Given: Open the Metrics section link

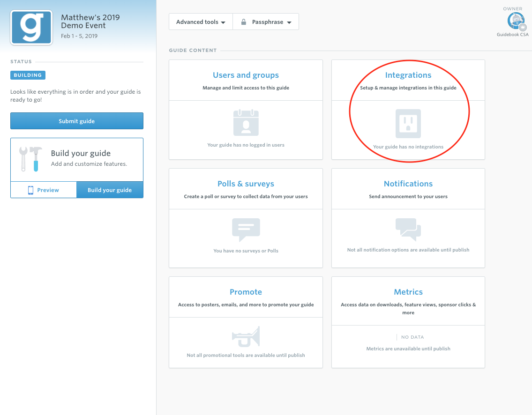Looking at the screenshot, I should (x=408, y=292).
